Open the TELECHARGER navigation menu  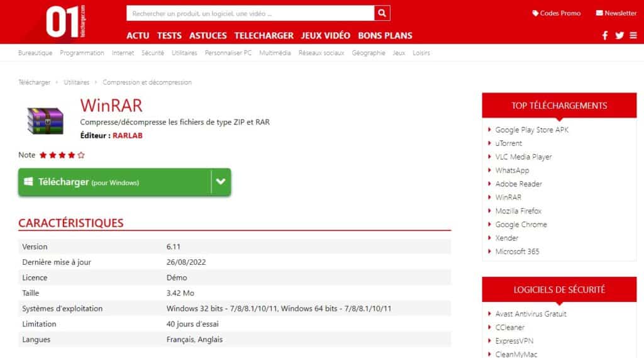click(264, 35)
